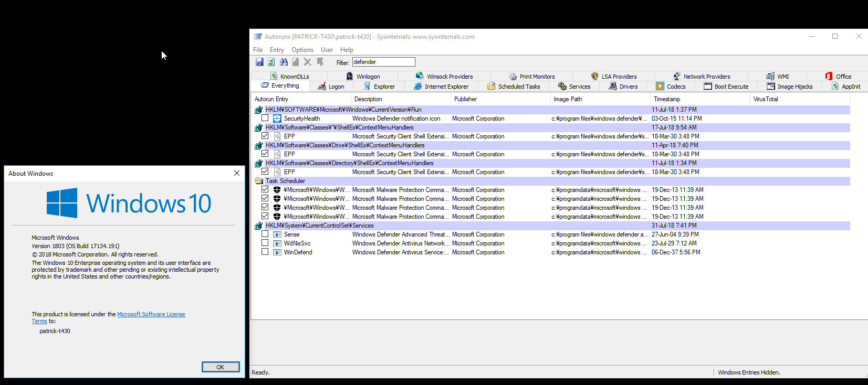Image resolution: width=868 pixels, height=385 pixels.
Task: Click the Refresh toolbar icon
Action: [271, 62]
